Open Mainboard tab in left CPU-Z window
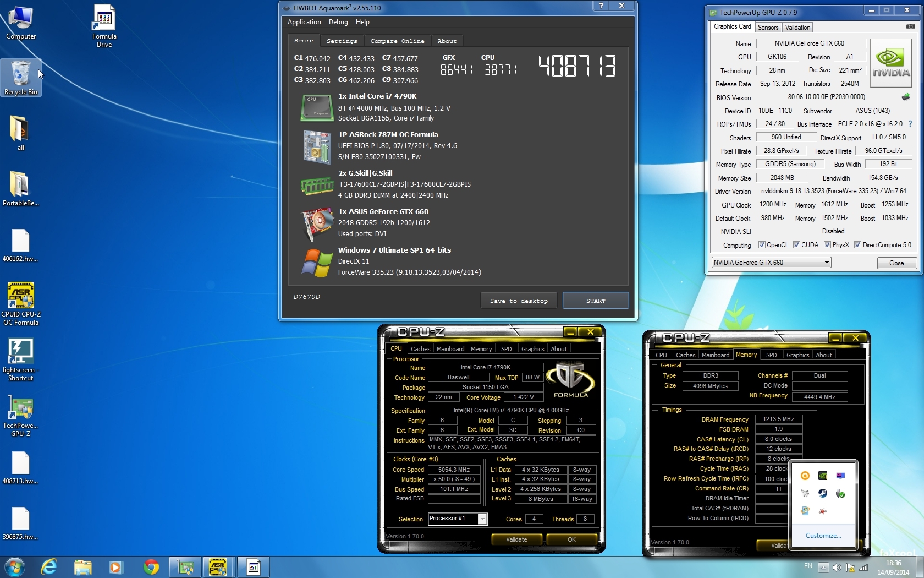 [450, 349]
